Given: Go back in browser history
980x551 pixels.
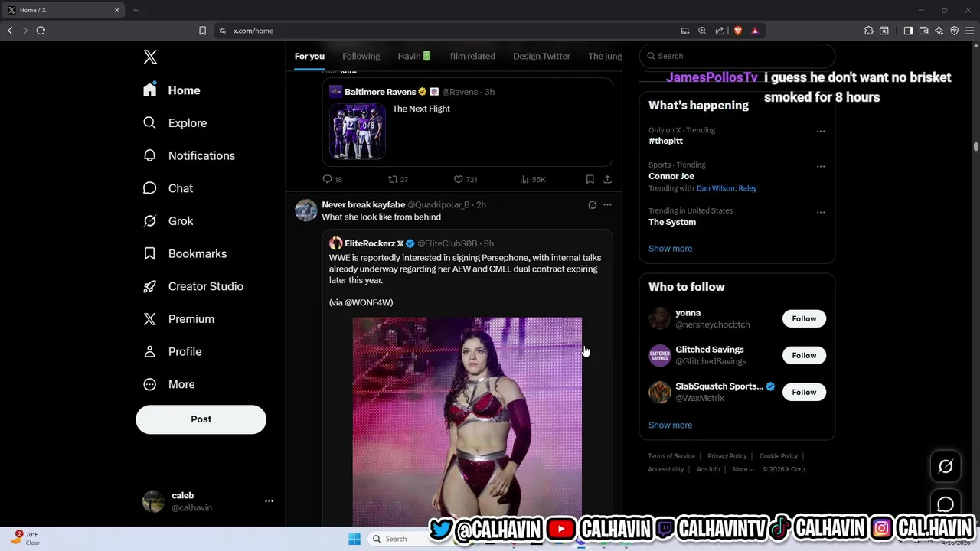Looking at the screenshot, I should tap(10, 31).
